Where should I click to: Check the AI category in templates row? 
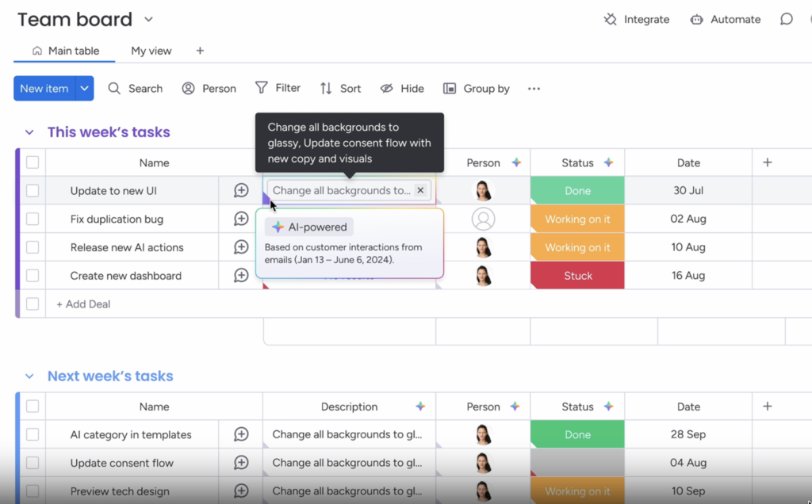(x=33, y=434)
